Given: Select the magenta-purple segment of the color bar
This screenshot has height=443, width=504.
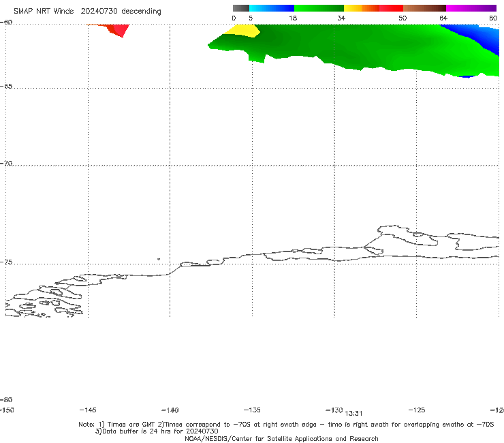Looking at the screenshot, I should tap(471, 8).
